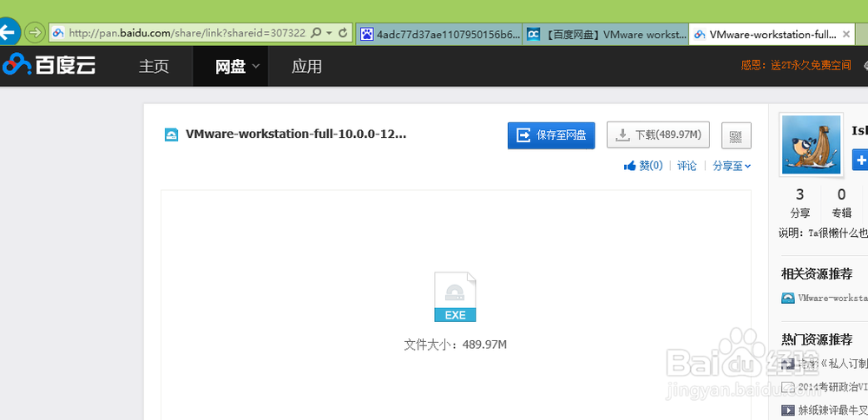Image resolution: width=868 pixels, height=420 pixels.
Task: Switch to the 4adc77d37ae1107950156b6 tab
Action: pos(439,35)
